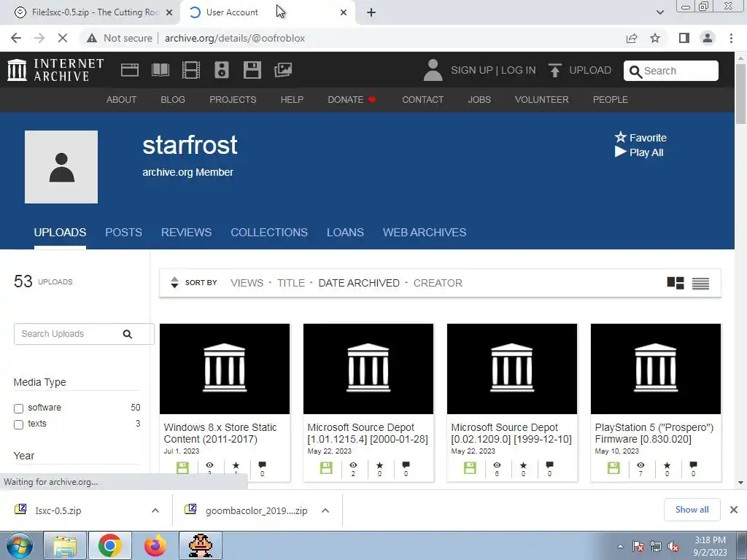The width and height of the screenshot is (747, 560).
Task: Click the LOG IN link
Action: [519, 70]
